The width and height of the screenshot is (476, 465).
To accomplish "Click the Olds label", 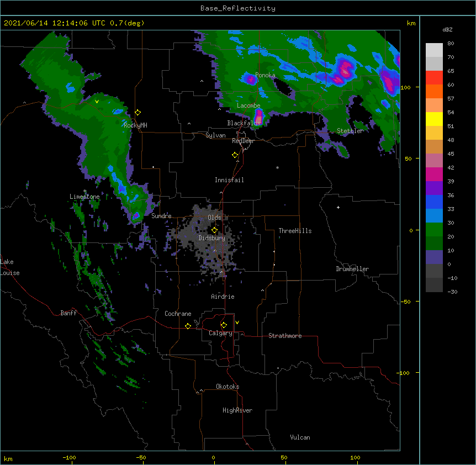I will pyautogui.click(x=214, y=218).
